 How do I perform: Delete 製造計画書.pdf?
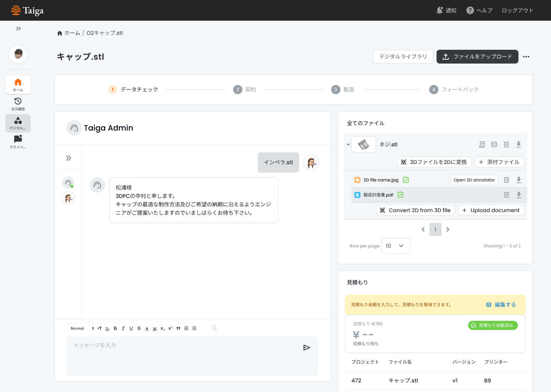coord(506,195)
